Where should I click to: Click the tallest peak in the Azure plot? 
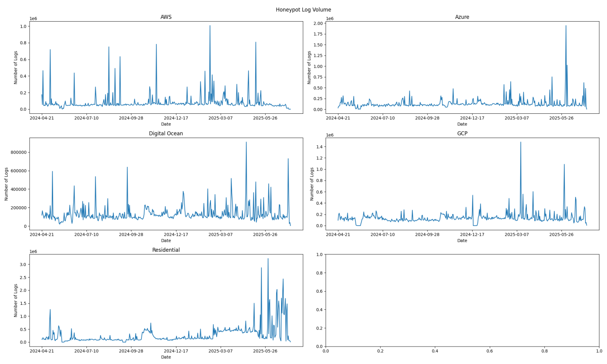coord(566,26)
